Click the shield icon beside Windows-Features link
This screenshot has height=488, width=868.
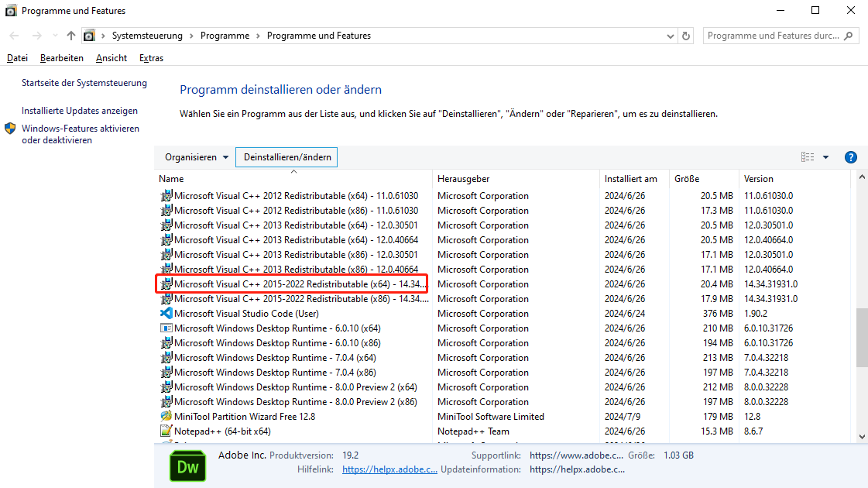pyautogui.click(x=9, y=129)
